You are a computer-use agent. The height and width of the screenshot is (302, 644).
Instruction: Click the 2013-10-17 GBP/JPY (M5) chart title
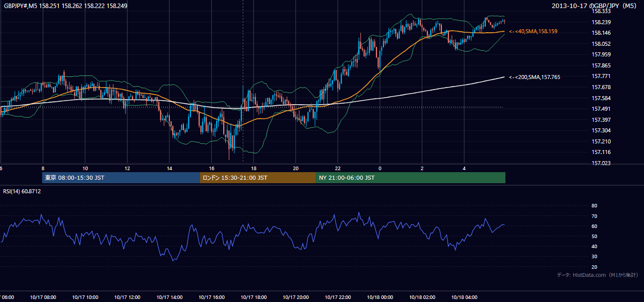click(595, 6)
